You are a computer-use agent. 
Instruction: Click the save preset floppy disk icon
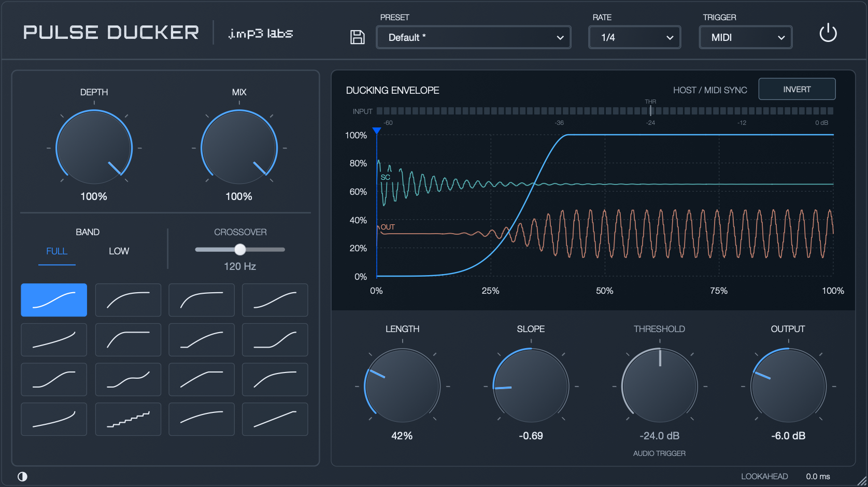pyautogui.click(x=358, y=37)
